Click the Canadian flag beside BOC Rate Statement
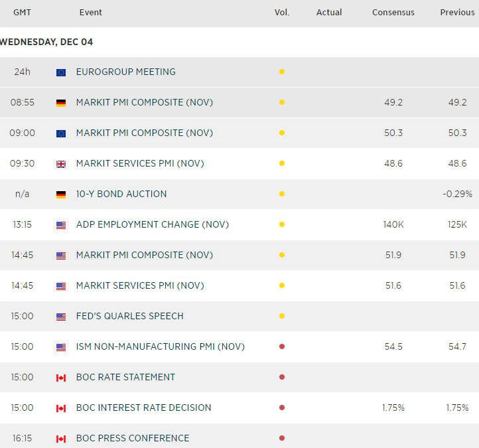 [x=61, y=378]
